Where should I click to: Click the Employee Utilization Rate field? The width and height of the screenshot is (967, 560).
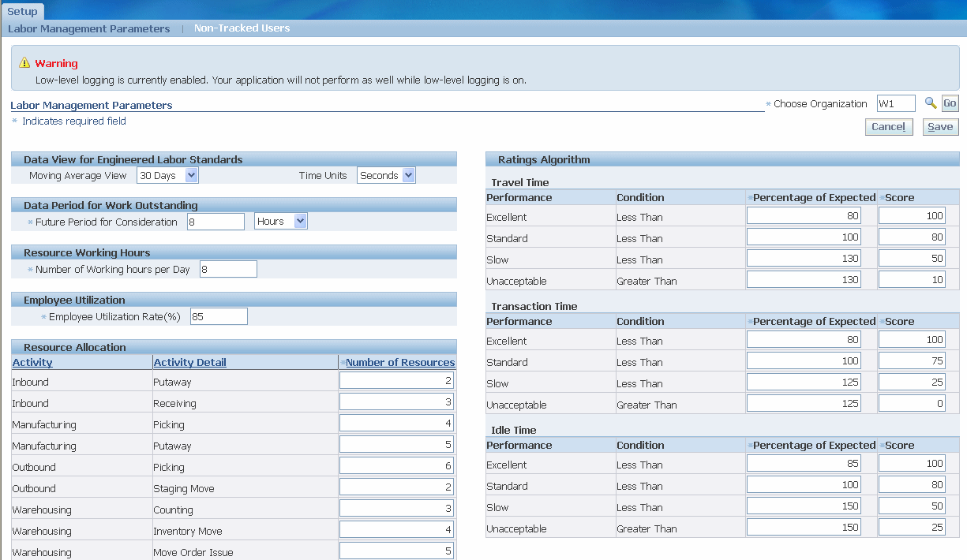(219, 316)
